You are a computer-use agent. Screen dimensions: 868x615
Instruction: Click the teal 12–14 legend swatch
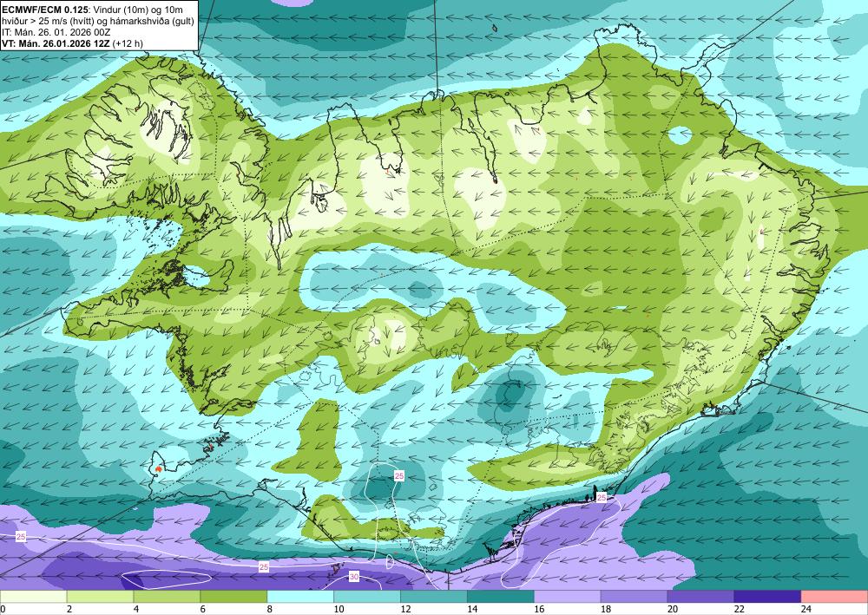[434, 597]
